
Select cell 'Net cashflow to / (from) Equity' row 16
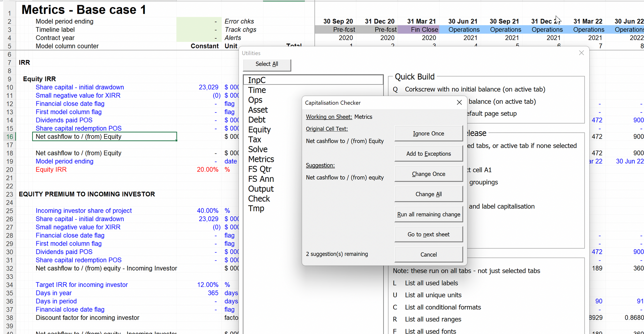104,137
